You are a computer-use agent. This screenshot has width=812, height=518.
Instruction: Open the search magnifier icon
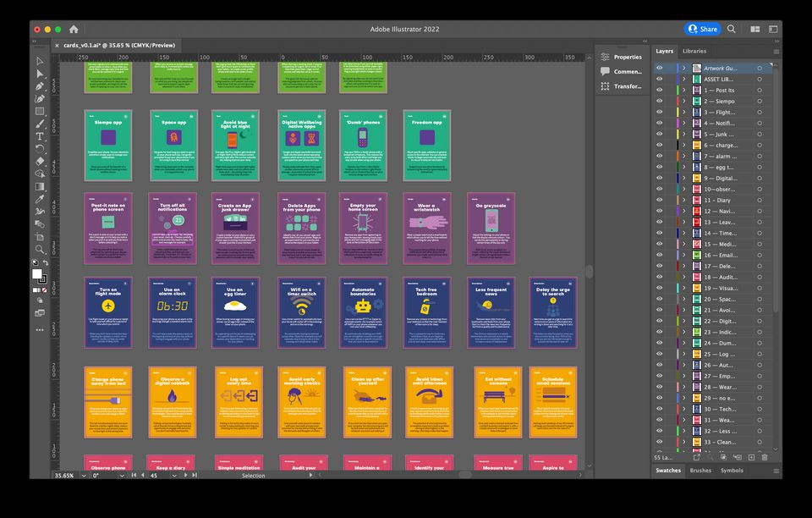731,29
